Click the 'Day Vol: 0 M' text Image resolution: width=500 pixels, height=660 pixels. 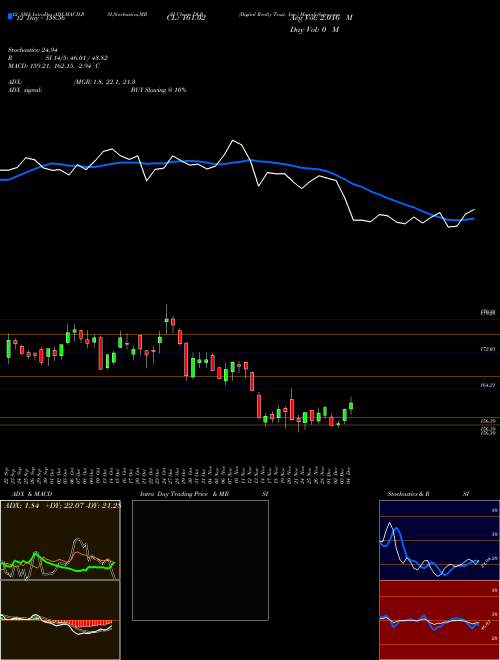[x=314, y=30]
